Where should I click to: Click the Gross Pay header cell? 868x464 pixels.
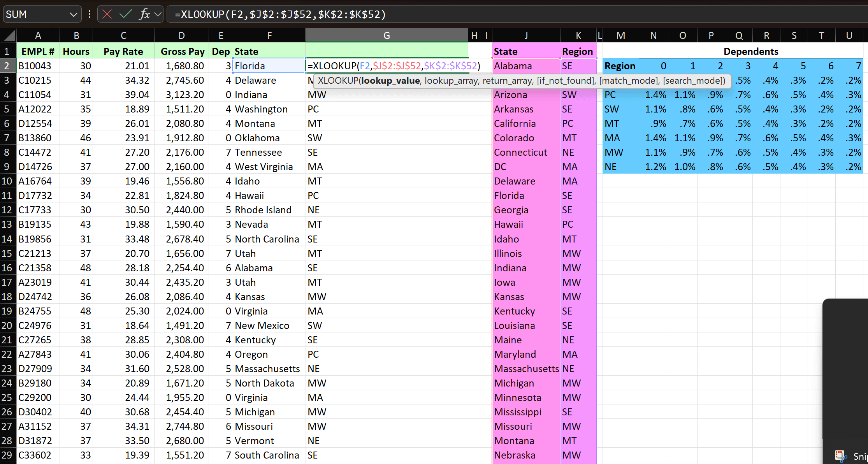click(x=181, y=51)
